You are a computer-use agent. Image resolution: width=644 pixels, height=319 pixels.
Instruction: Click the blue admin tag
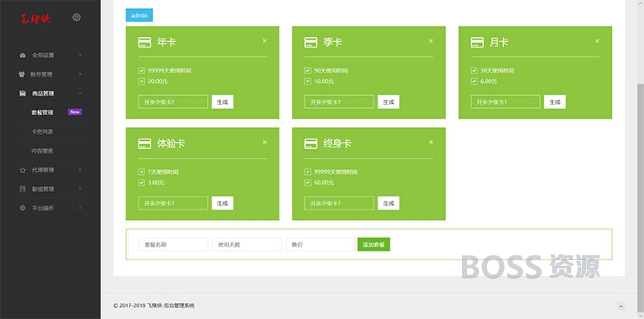139,15
